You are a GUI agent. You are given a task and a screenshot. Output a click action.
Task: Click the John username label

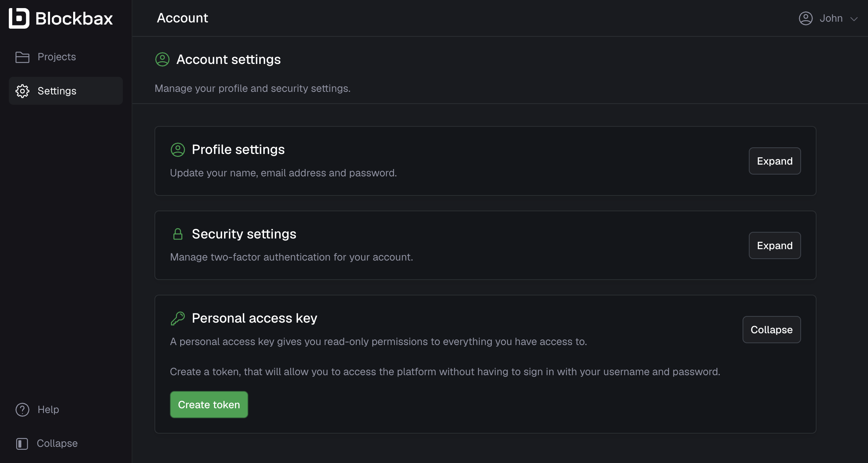831,18
